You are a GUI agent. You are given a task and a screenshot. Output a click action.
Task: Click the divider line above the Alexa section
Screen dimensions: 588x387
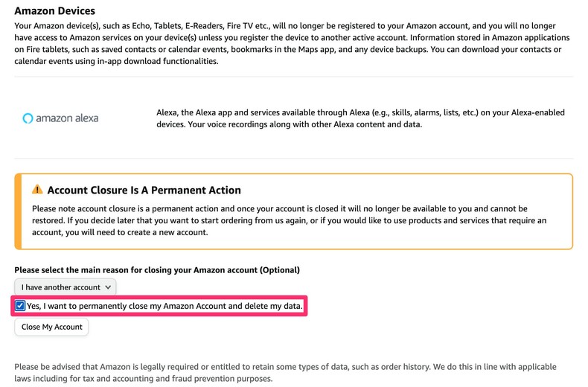tap(293, 77)
